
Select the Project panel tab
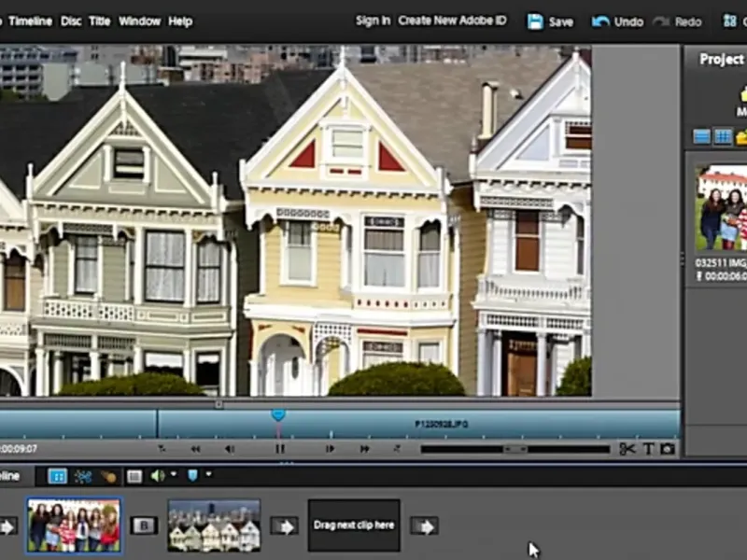(721, 59)
